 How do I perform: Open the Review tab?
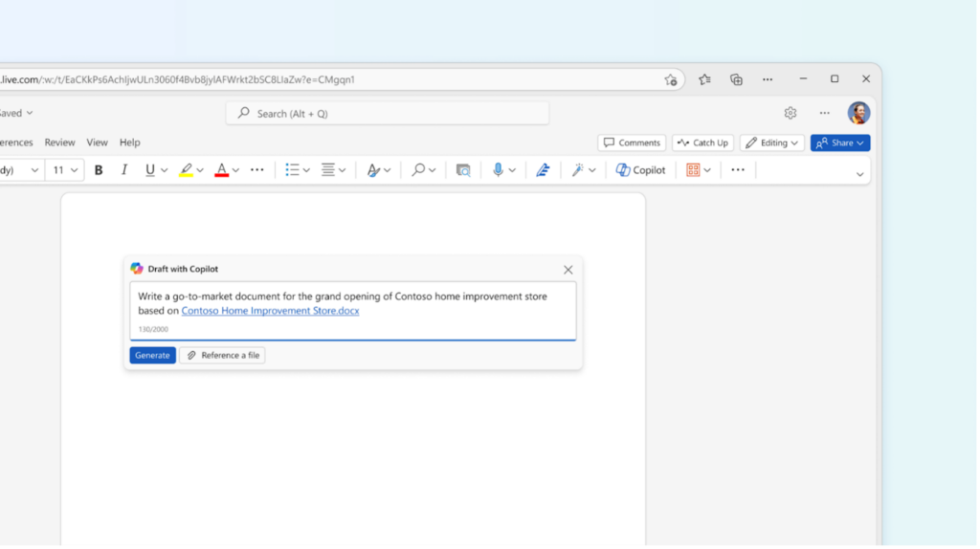tap(59, 143)
